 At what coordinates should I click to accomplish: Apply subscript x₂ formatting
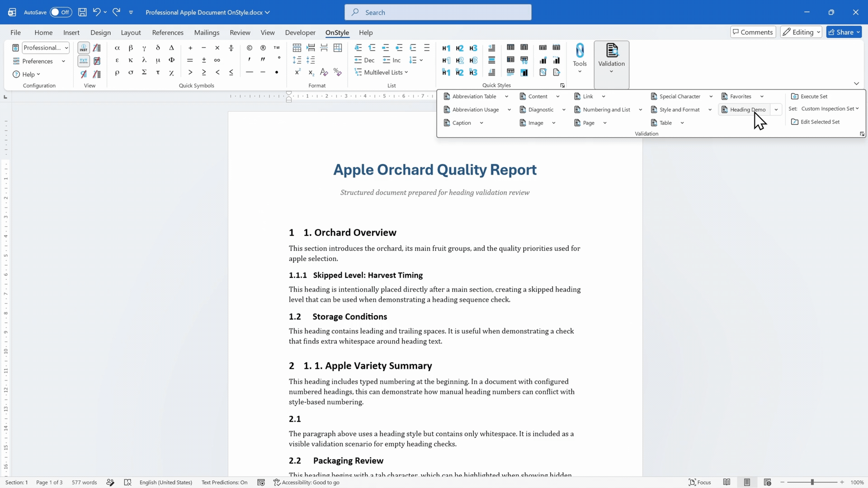coord(311,72)
